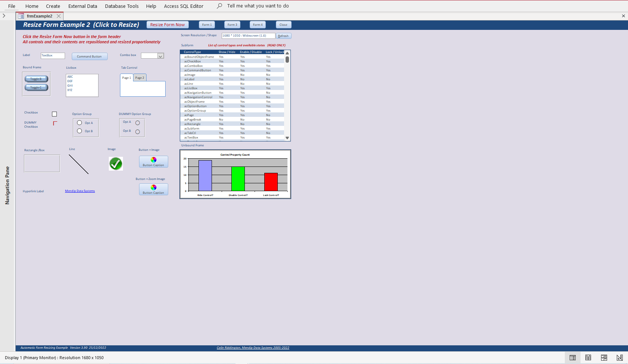Click the Tell me search magnifier icon

[219, 6]
